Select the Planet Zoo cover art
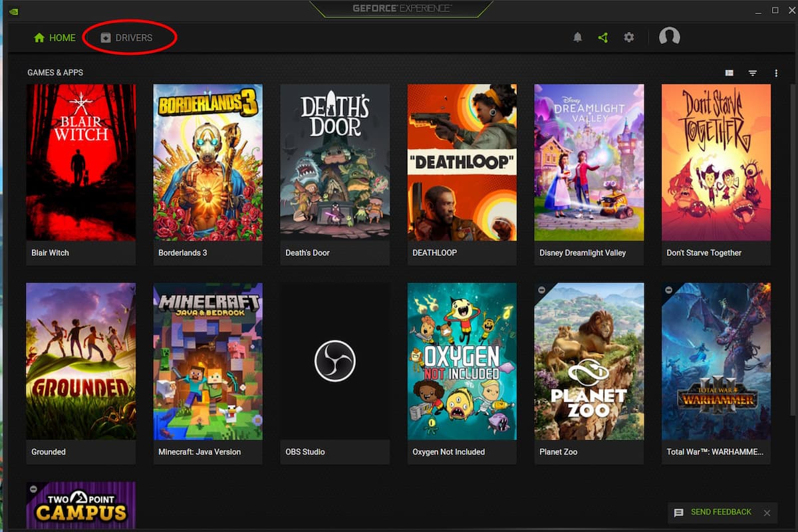Image resolution: width=798 pixels, height=532 pixels. tap(589, 361)
